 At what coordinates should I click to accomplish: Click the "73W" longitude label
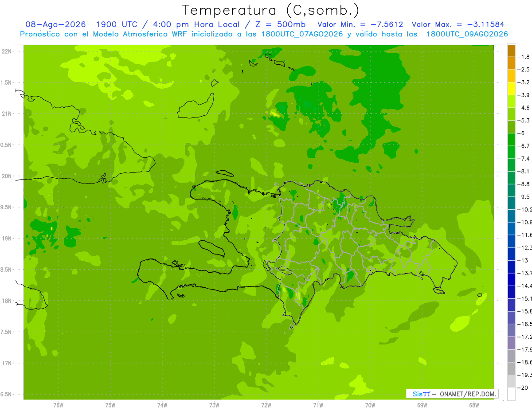(214, 405)
